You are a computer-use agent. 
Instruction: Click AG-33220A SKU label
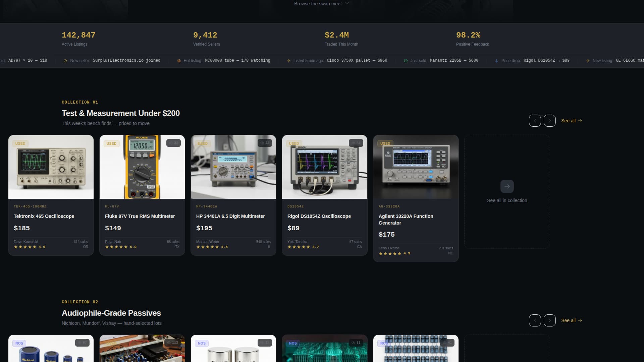point(389,206)
